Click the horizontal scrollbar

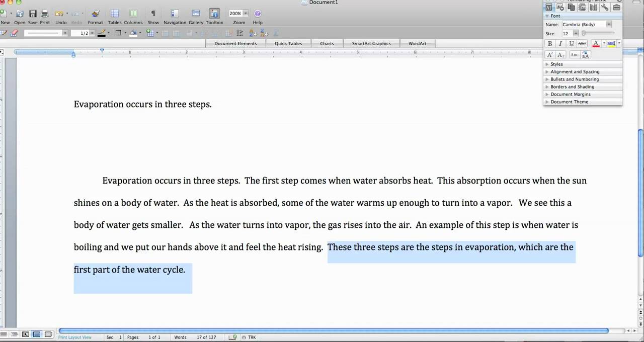click(x=333, y=330)
